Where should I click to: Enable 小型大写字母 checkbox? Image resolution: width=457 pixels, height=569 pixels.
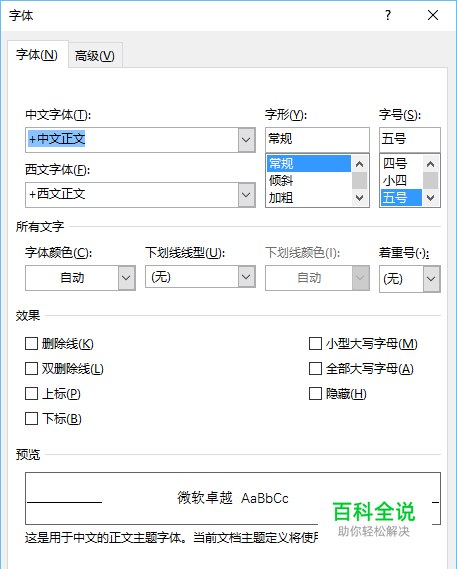[x=315, y=343]
